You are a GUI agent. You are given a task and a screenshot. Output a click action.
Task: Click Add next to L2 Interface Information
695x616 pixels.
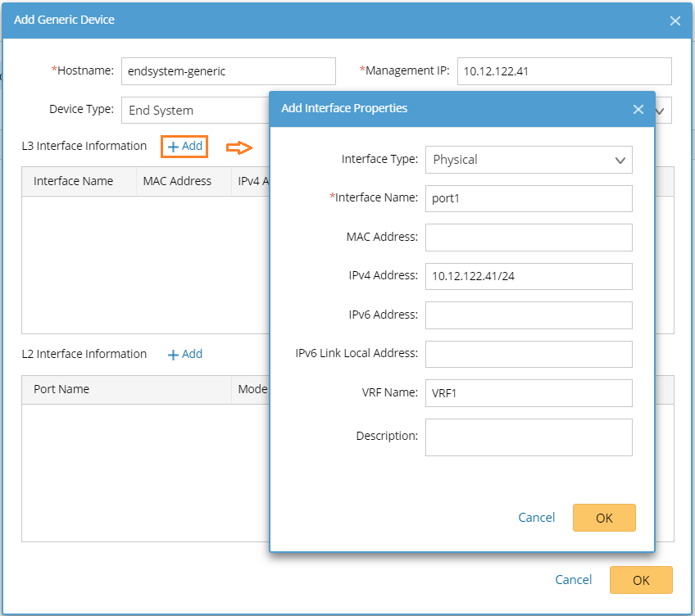[x=185, y=354]
